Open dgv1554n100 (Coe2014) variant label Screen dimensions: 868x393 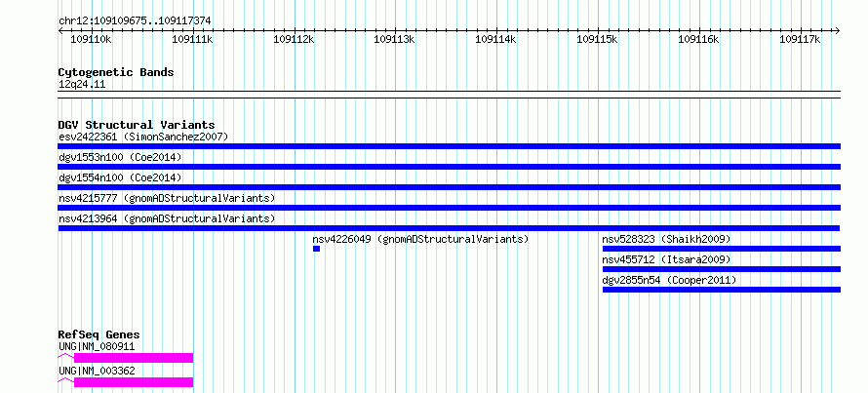pyautogui.click(x=120, y=177)
